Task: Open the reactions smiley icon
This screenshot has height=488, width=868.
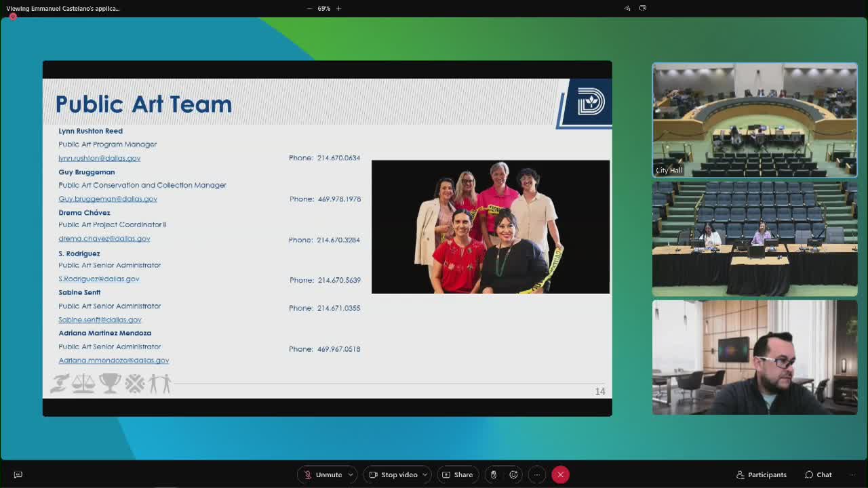Action: point(514,474)
